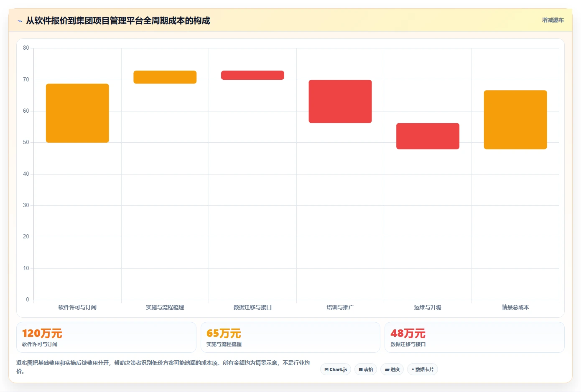581x392 pixels.
Task: Click the 120万元 stat card
Action: pyautogui.click(x=106, y=337)
